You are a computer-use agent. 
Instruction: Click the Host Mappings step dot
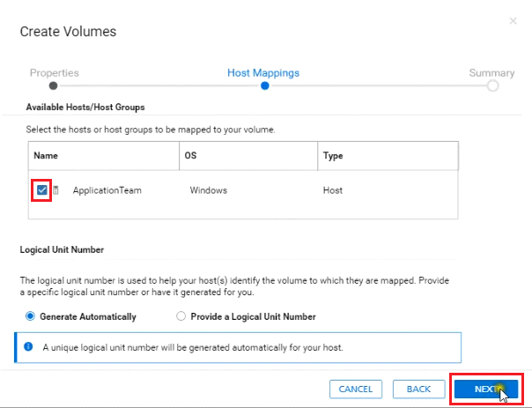[264, 85]
